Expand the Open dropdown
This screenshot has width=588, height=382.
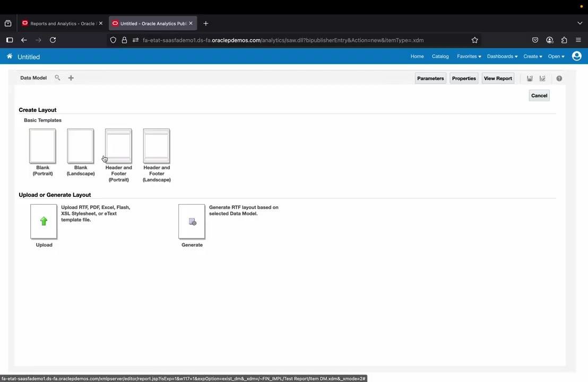tap(556, 56)
